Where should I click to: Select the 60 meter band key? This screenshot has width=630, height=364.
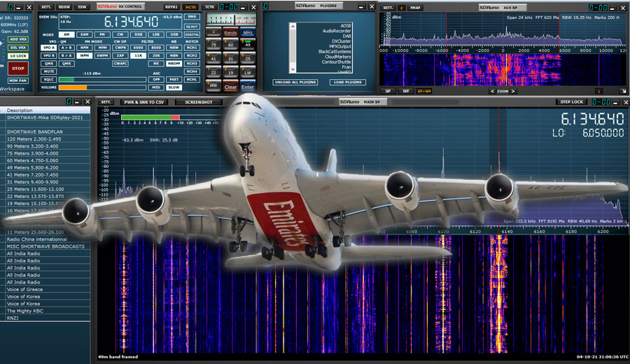(x=230, y=44)
